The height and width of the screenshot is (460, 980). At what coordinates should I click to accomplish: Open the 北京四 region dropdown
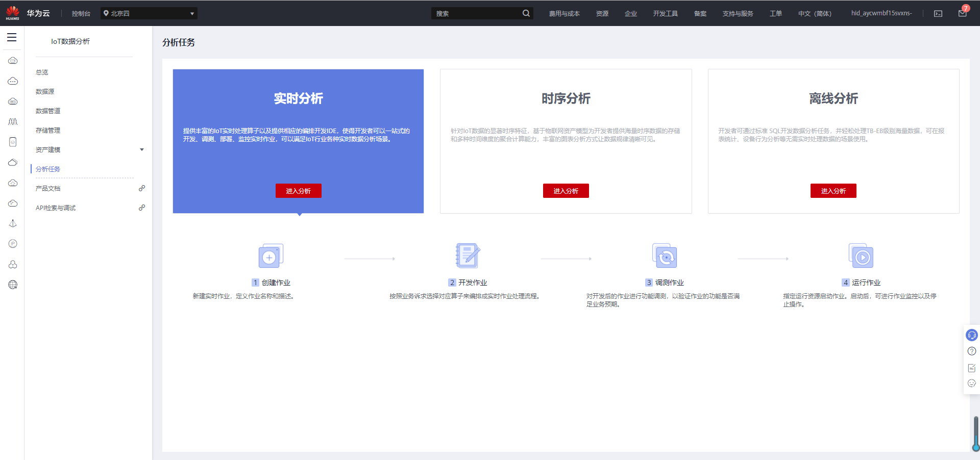point(148,13)
